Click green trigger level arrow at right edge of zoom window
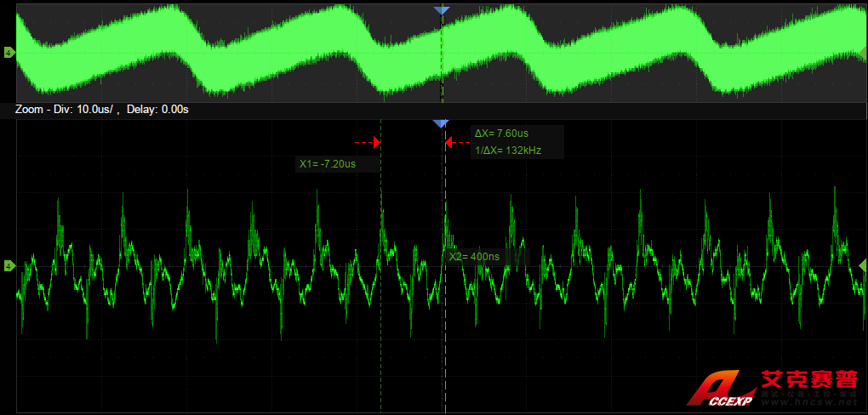Screen dimensions: 868x415 coord(862,267)
